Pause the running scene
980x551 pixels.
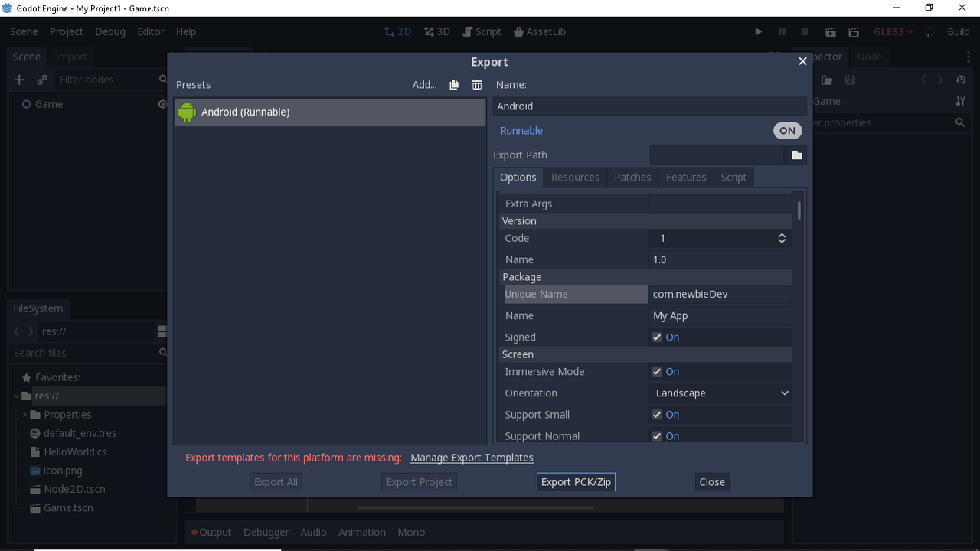pyautogui.click(x=782, y=31)
